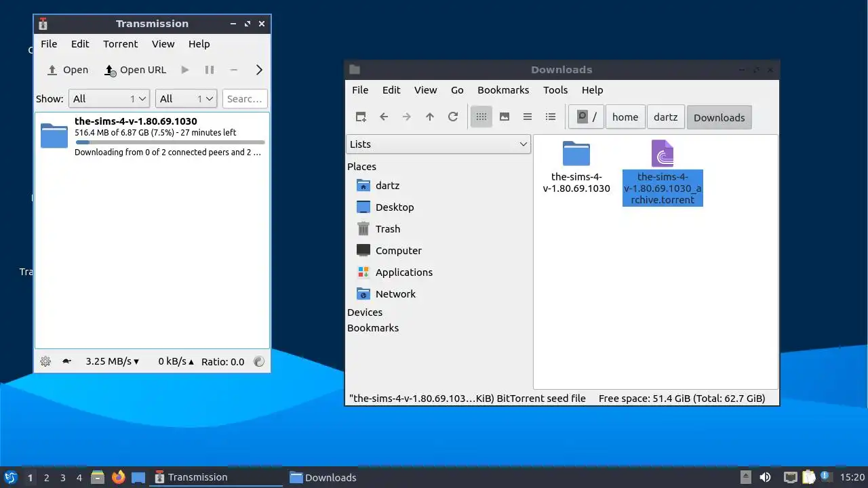Select the-sims-4-v-1.80.69.1030 folder in Downloads
The height and width of the screenshot is (488, 868).
pos(576,167)
